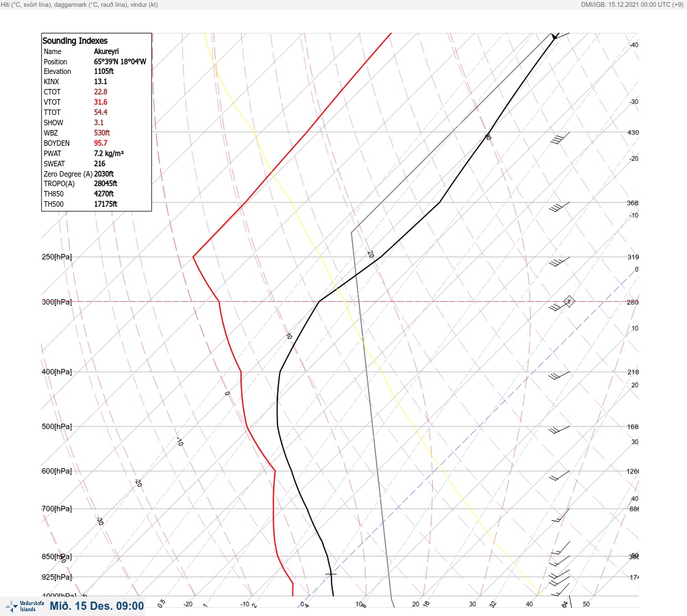Click the position value 65°39'N 18°04'W

120,62
